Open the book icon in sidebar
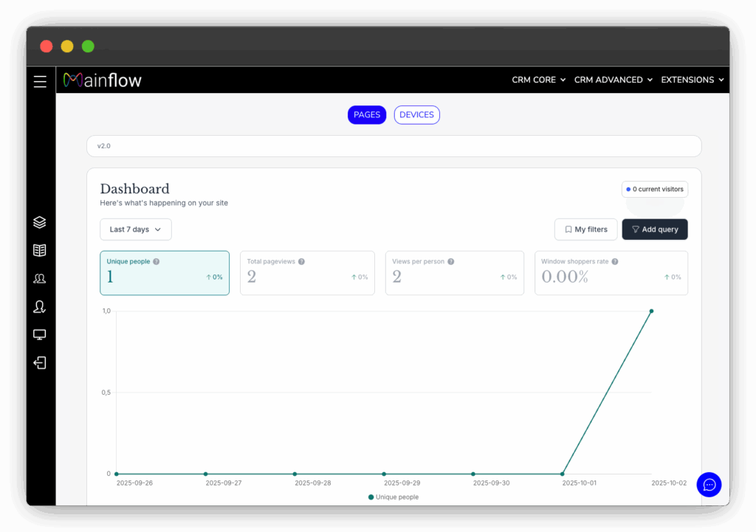Screen dimensions: 756x532 pos(40,250)
